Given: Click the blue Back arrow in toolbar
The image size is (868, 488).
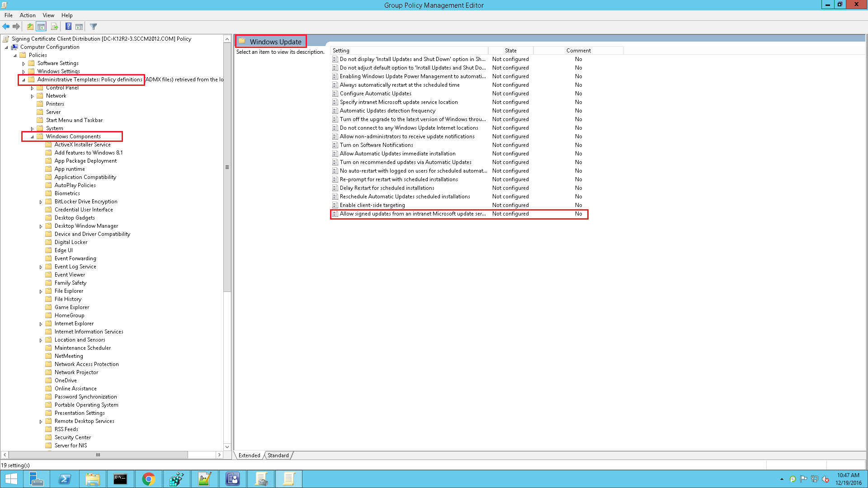Looking at the screenshot, I should pos(6,27).
